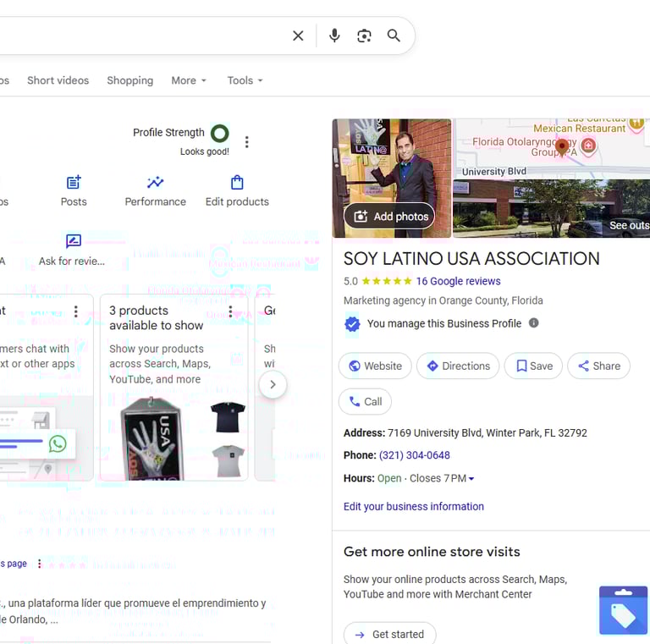Click the Add photos button
Screen dimensions: 650x644
tap(389, 216)
